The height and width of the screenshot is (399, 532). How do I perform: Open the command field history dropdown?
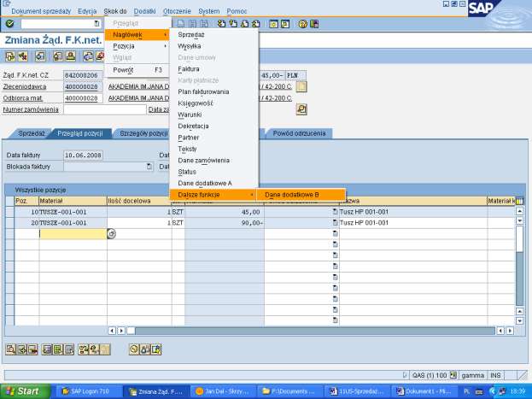tap(96, 24)
